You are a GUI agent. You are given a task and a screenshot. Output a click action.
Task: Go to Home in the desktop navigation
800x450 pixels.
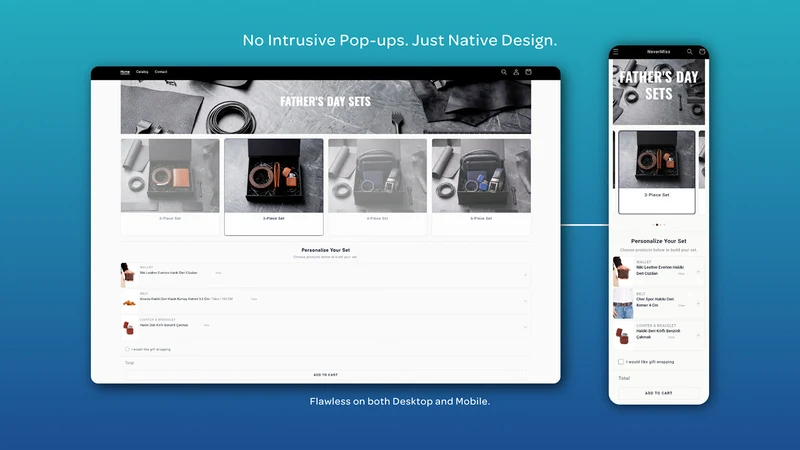coord(125,72)
